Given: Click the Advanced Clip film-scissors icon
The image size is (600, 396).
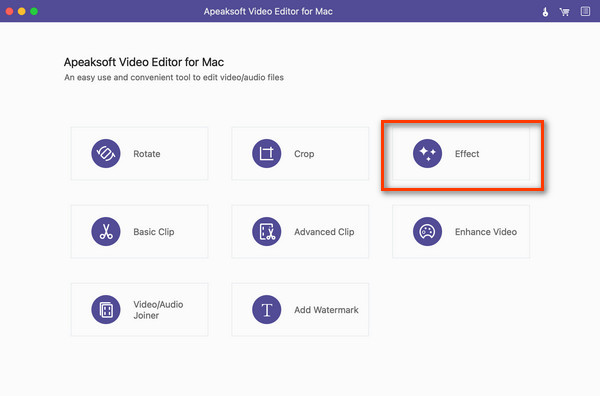Looking at the screenshot, I should coord(267,231).
